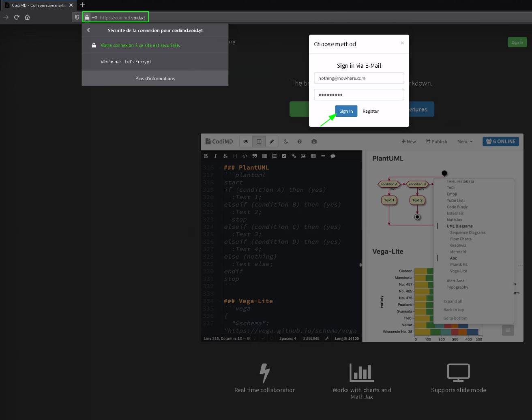Image resolution: width=532 pixels, height=420 pixels.
Task: Select Flow Charts in the contents list
Action: pyautogui.click(x=461, y=239)
